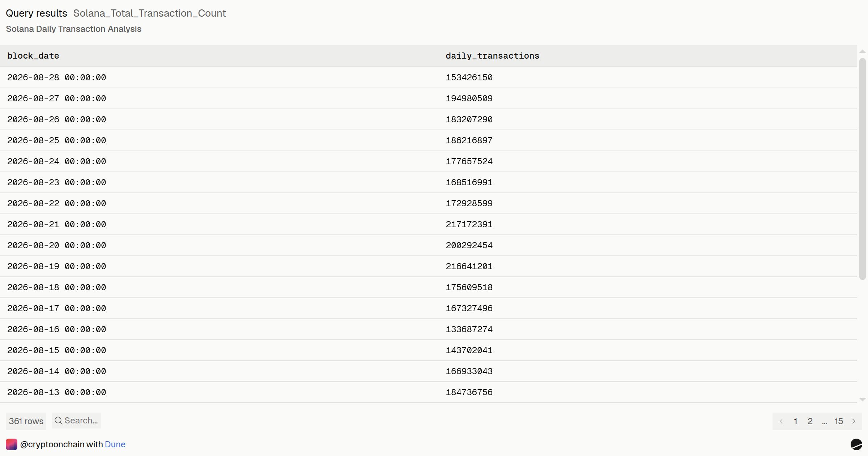Click scrollbar up arrow
Viewport: 868px width, 456px height.
click(x=863, y=51)
